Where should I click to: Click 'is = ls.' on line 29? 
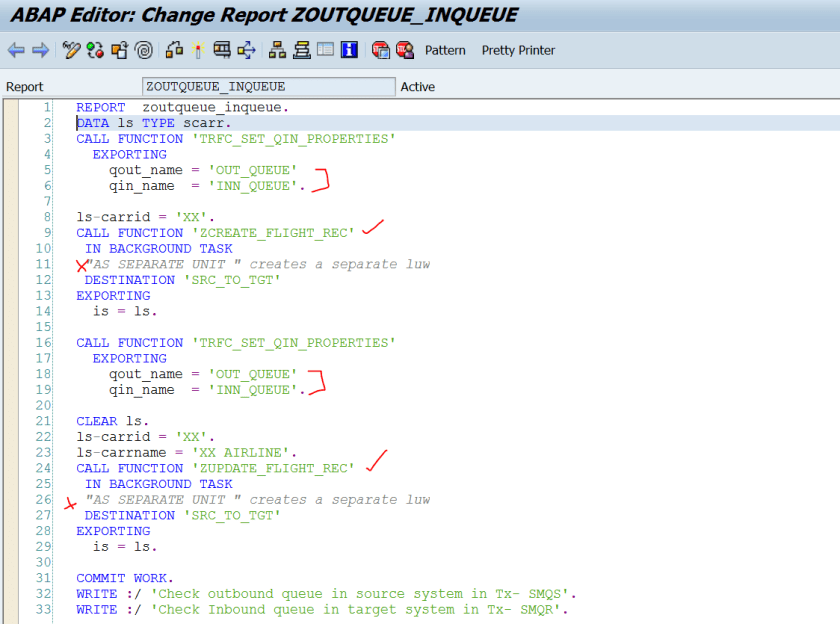coord(125,547)
